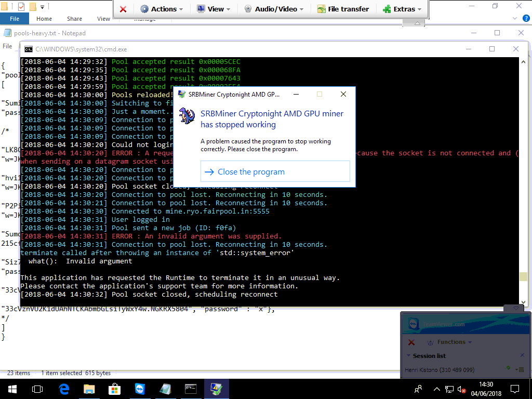Maximize the pools-heavy.txt Notepad window
Viewport: 532px width, 399px height.
pyautogui.click(x=497, y=33)
